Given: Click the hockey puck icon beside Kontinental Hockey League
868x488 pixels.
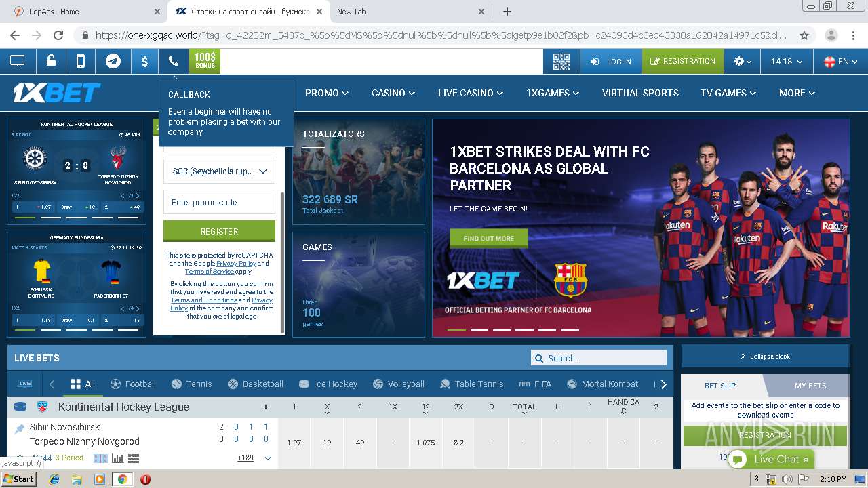Looking at the screenshot, I should (21, 407).
